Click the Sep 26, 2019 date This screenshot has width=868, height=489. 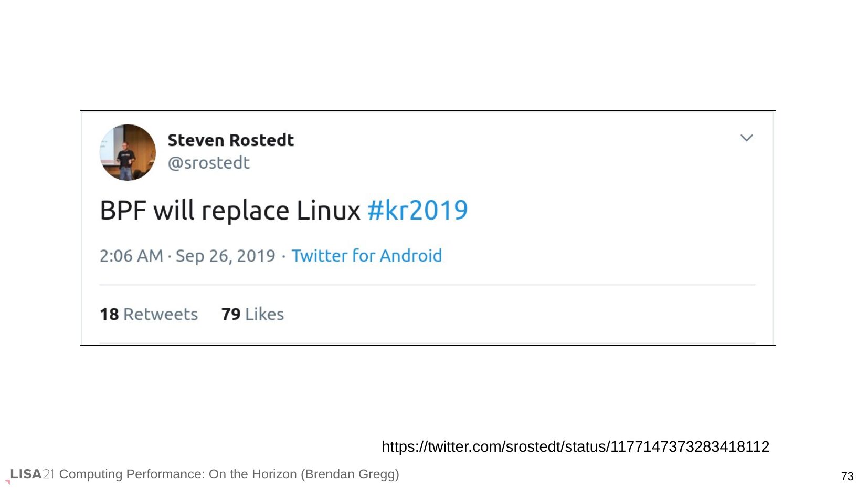click(225, 256)
